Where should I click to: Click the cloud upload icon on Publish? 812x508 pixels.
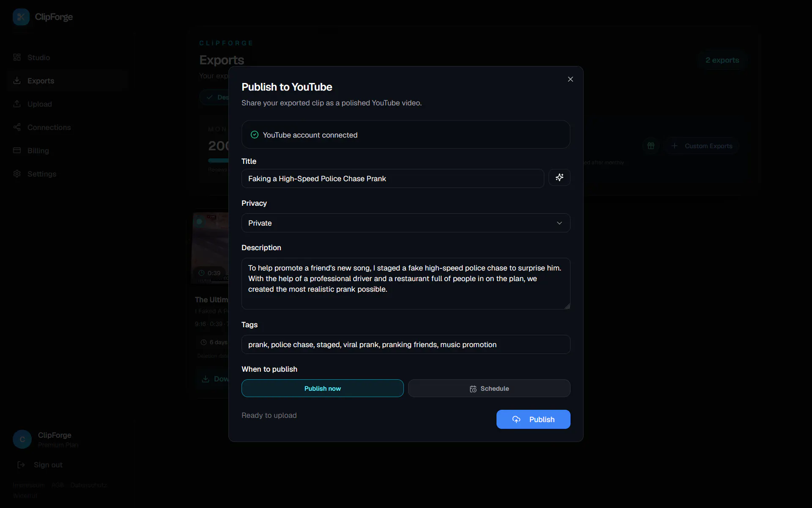(x=516, y=419)
